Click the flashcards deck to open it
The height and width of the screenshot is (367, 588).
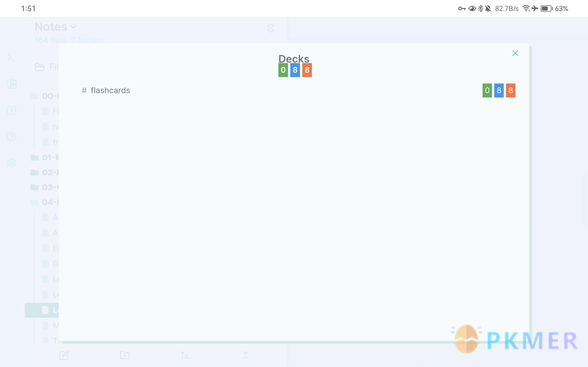click(x=110, y=90)
